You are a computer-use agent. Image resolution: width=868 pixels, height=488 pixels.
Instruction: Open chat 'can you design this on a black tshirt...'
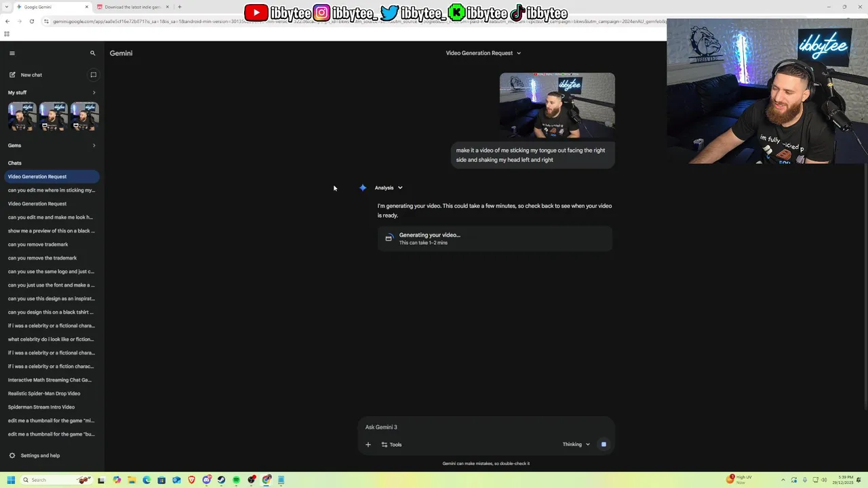(x=52, y=312)
